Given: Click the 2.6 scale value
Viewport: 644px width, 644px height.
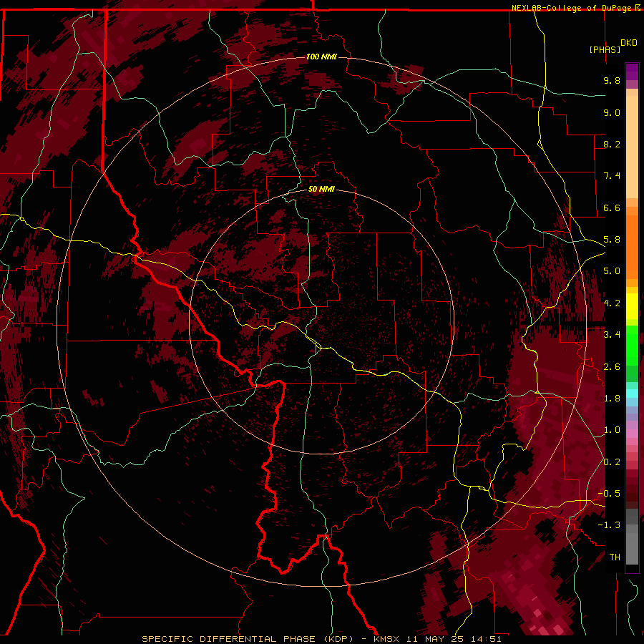Looking at the screenshot, I should [x=612, y=367].
